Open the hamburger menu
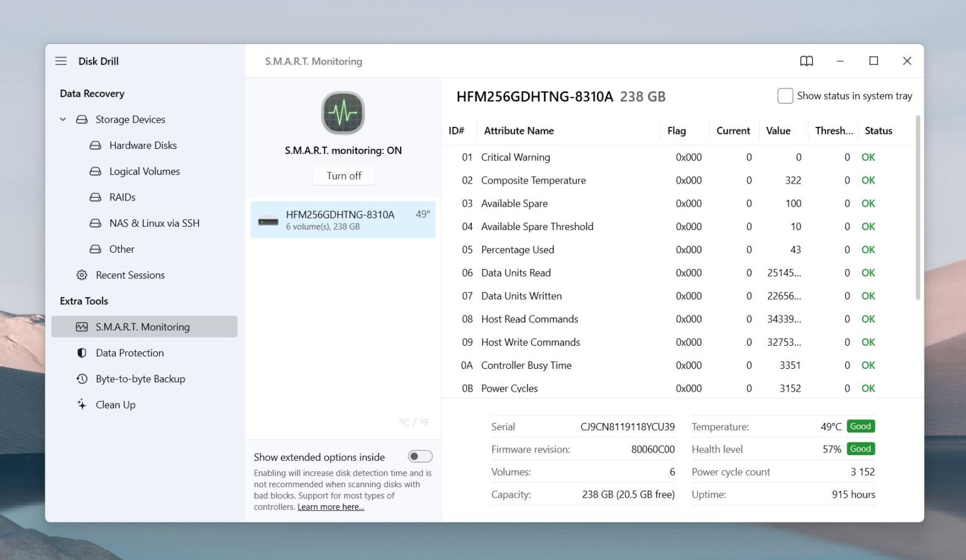This screenshot has height=560, width=966. tap(60, 61)
